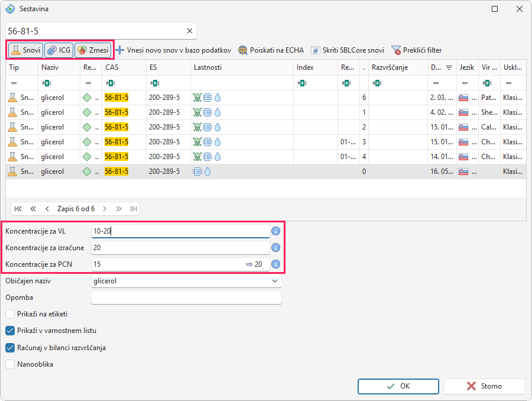Click into the Opomba text field

(x=186, y=297)
